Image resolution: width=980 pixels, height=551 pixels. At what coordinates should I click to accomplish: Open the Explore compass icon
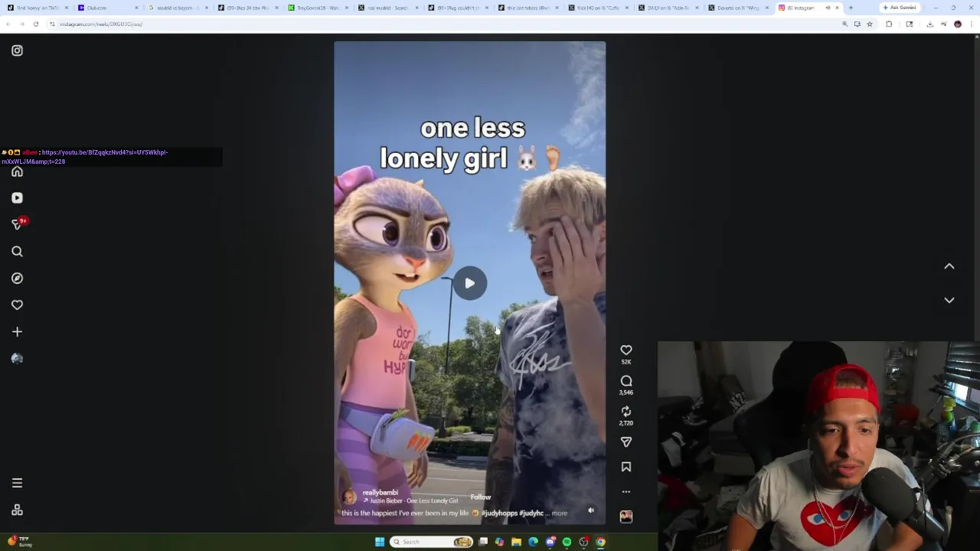tap(17, 278)
